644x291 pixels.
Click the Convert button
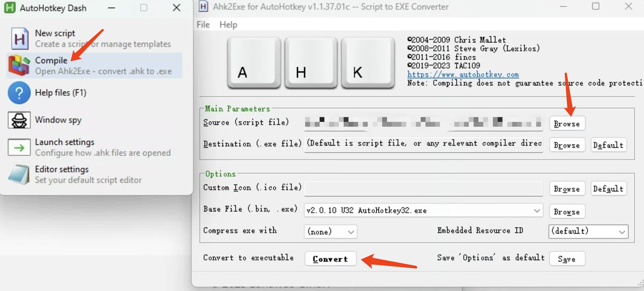[330, 258]
